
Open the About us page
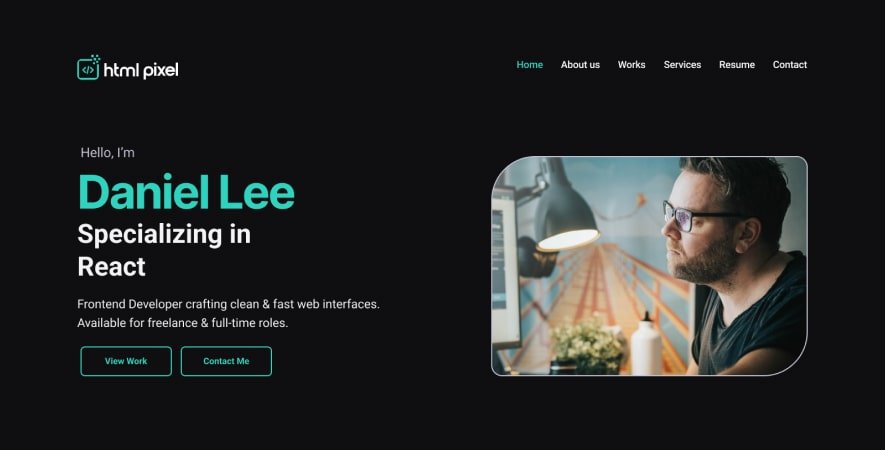[580, 65]
